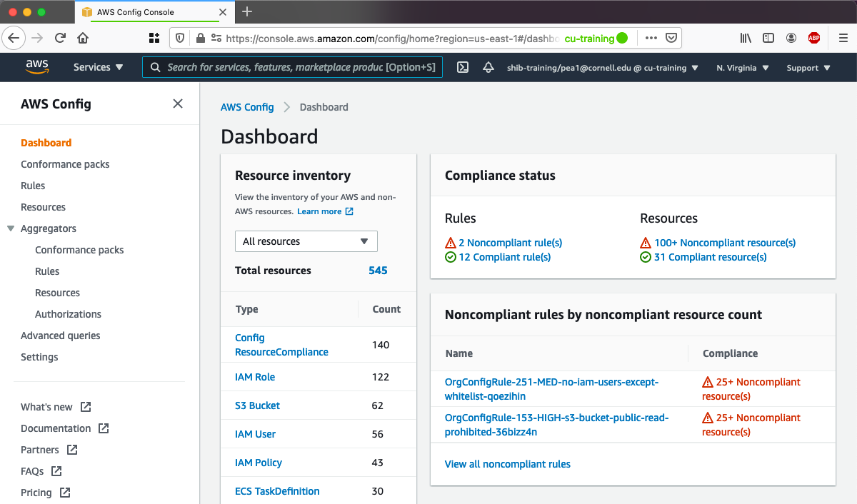Screen dimensions: 857x504
Task: Click the external link icon beside FAQs
Action: pyautogui.click(x=56, y=471)
